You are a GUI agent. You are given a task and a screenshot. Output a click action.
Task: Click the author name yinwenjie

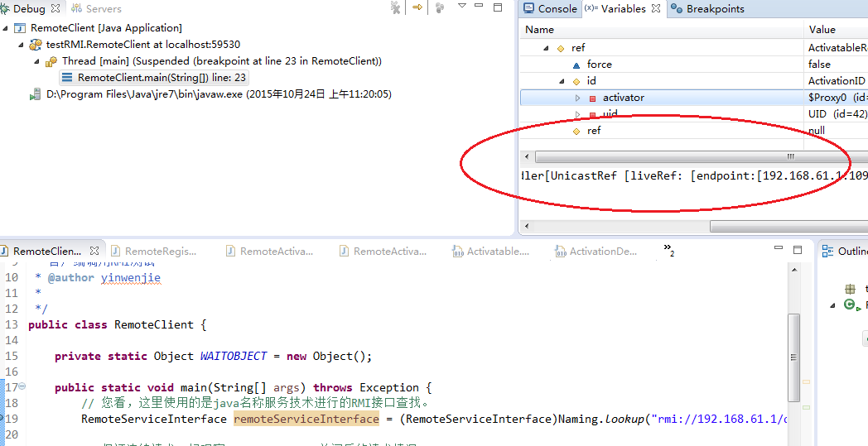point(131,278)
